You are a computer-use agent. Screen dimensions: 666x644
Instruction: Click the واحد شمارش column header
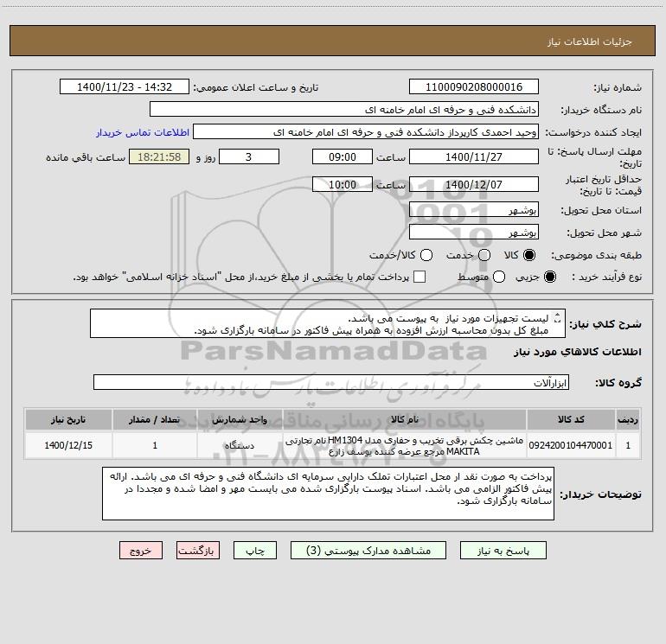pos(240,420)
